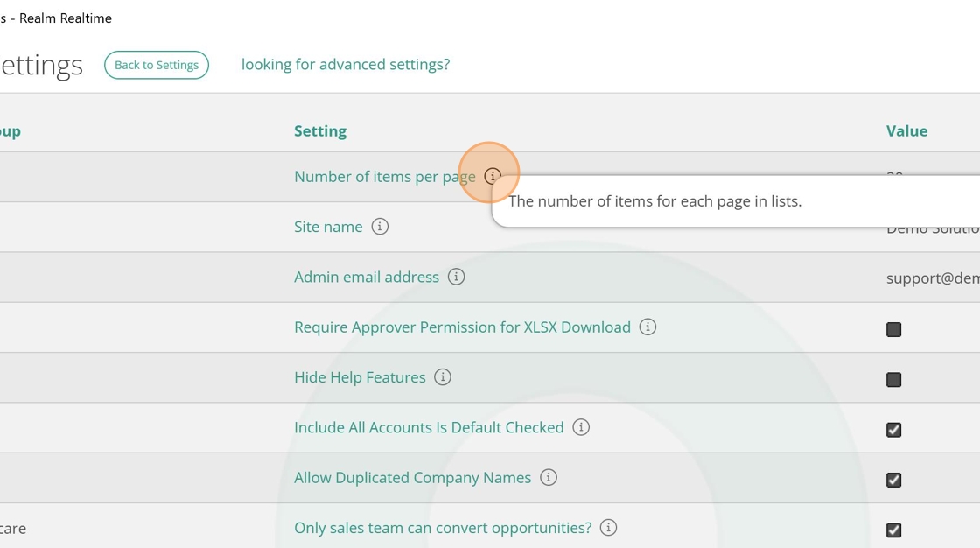Enable Require Approver Permission for XLSX Download checkbox
The width and height of the screenshot is (980, 548).
(x=893, y=329)
